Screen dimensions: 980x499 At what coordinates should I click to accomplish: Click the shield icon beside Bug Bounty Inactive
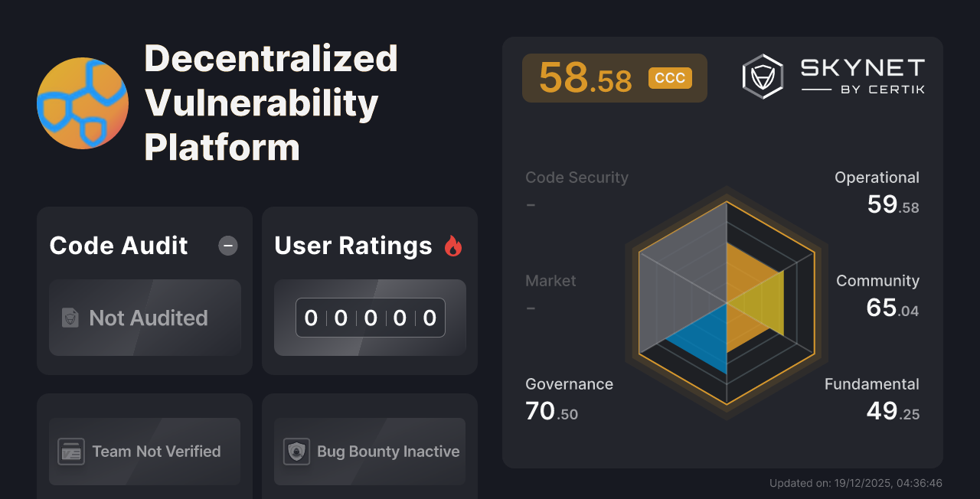tap(297, 452)
